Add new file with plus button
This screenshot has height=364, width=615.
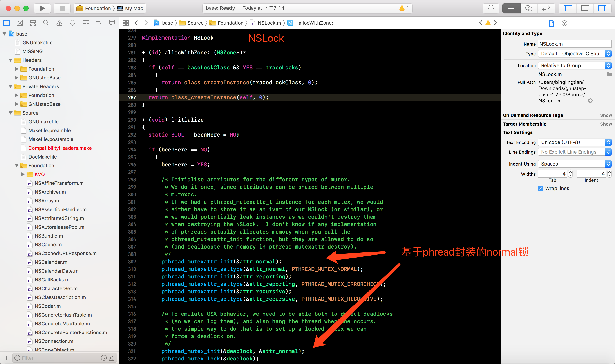6,358
